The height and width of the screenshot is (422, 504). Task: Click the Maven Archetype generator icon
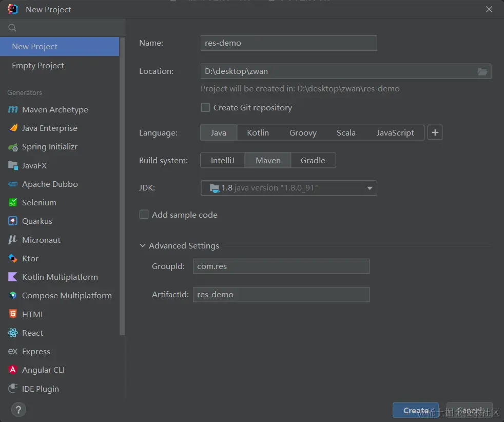point(13,109)
